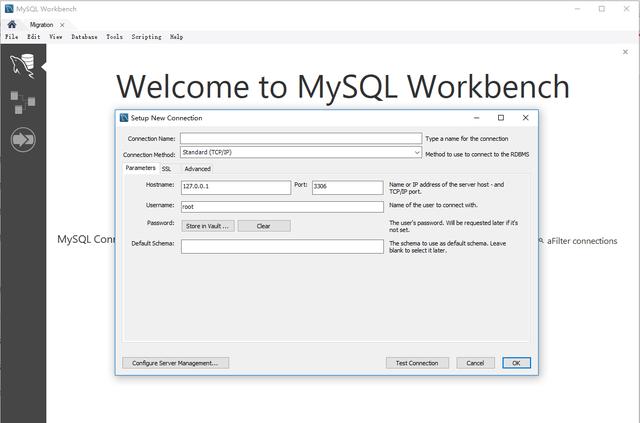Select the Parameters tab
The width and height of the screenshot is (640, 423).
(140, 168)
